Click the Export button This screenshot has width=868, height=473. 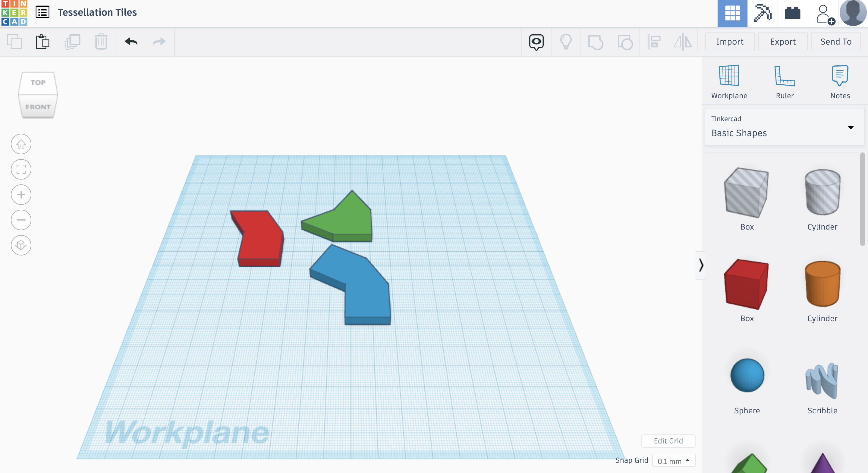pyautogui.click(x=783, y=41)
